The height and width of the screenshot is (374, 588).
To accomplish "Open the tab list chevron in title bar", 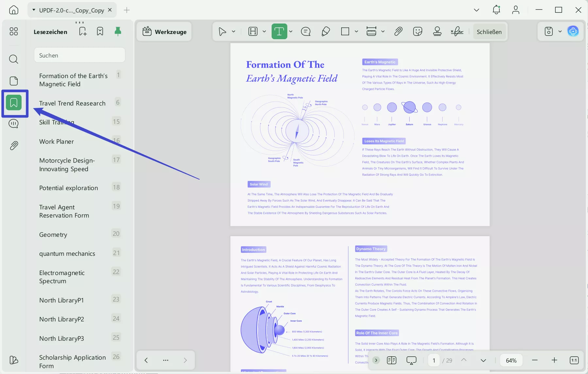I will (477, 10).
